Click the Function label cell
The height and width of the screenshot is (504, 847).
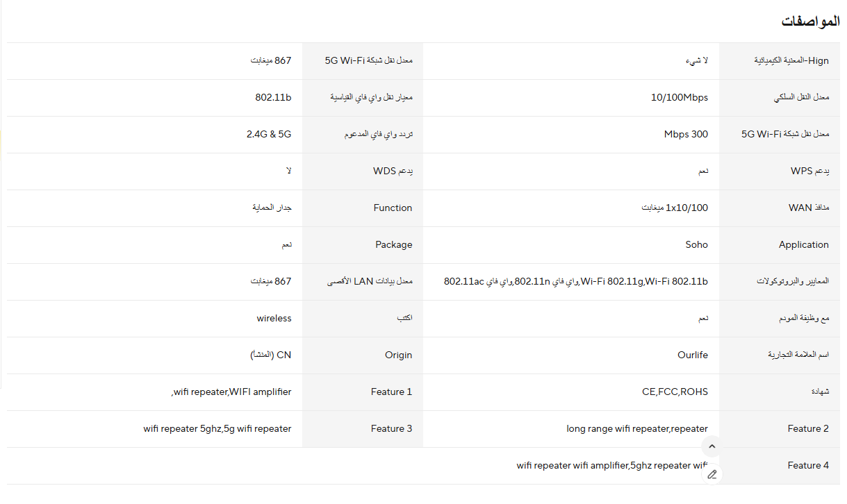tap(363, 208)
